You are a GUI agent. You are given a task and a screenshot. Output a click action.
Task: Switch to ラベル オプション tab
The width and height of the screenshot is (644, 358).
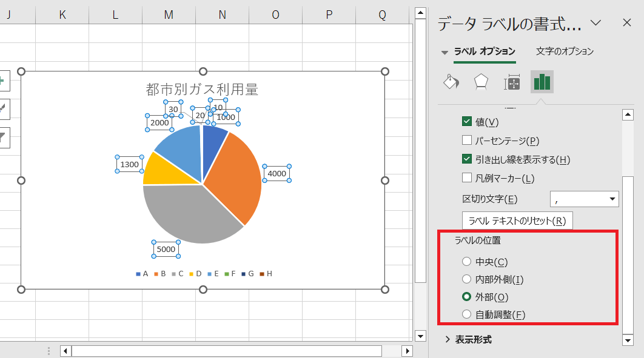click(x=485, y=51)
